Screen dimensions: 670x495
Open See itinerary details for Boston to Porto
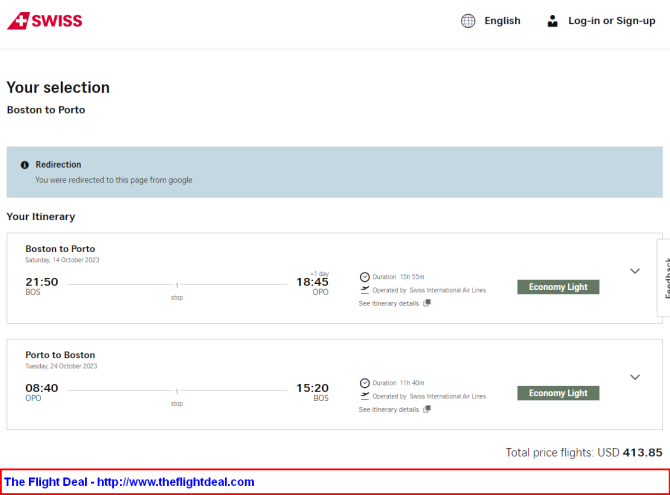[389, 303]
